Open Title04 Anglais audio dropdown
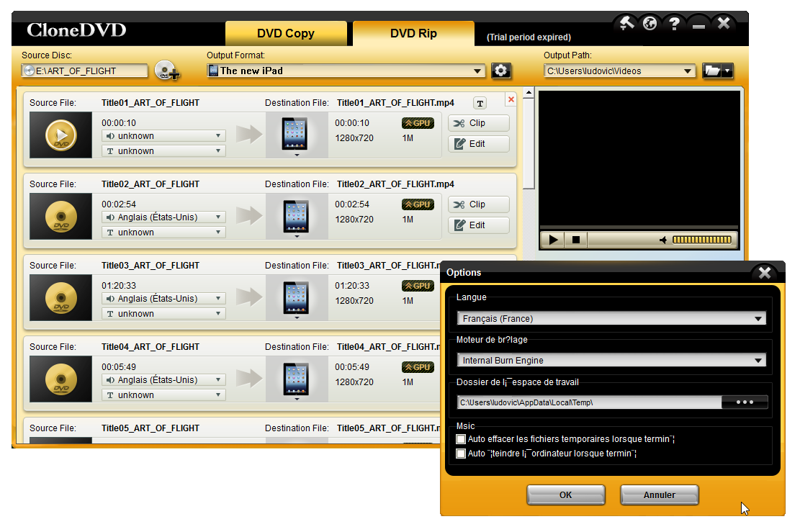Viewport: 800px width, 532px height. (x=163, y=380)
